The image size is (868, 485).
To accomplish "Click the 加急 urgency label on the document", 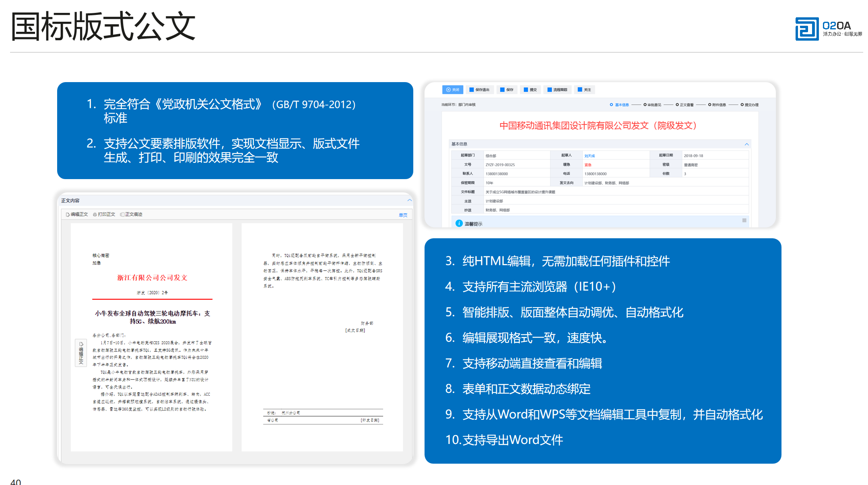I will pos(97,263).
